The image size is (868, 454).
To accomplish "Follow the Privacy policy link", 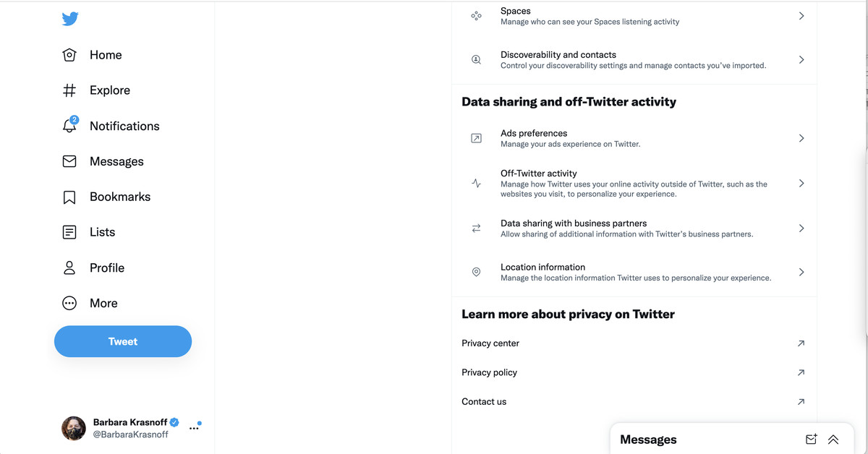I will point(490,372).
